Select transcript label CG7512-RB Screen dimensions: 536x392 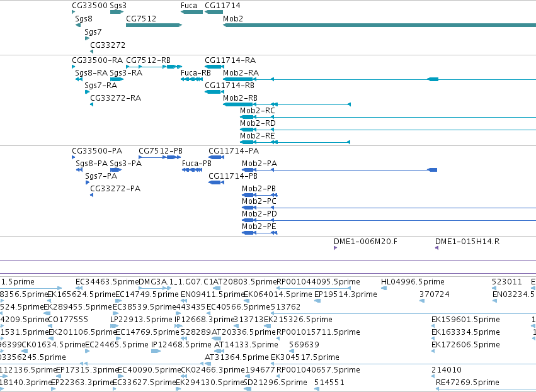[149, 60]
